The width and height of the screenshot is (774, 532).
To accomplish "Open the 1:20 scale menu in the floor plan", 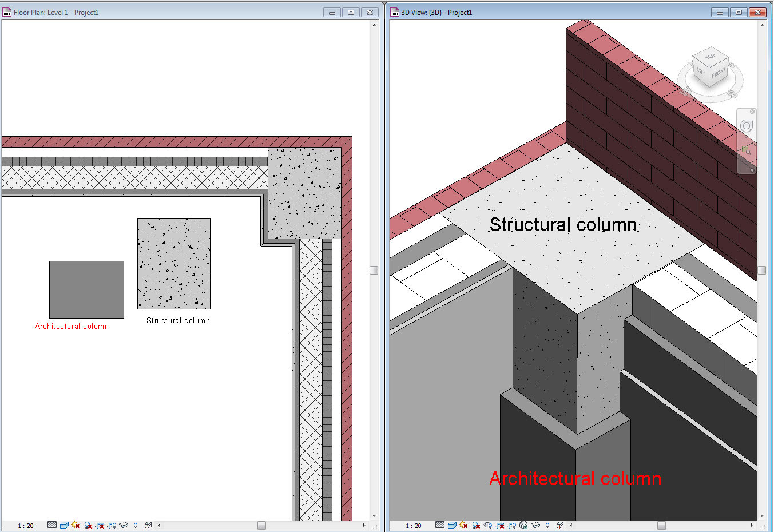I will pyautogui.click(x=26, y=524).
